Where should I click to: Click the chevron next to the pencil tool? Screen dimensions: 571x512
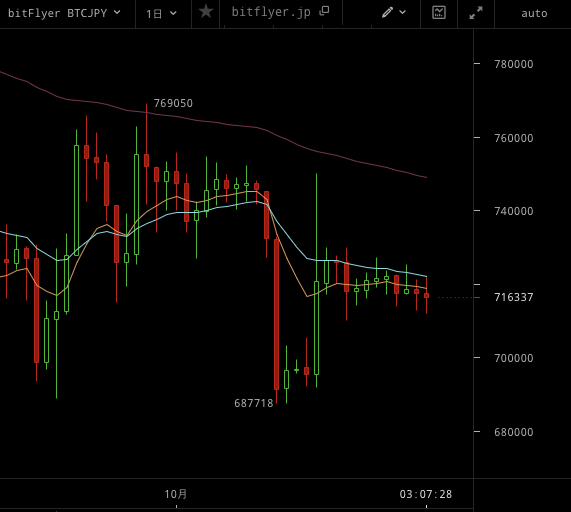(402, 12)
